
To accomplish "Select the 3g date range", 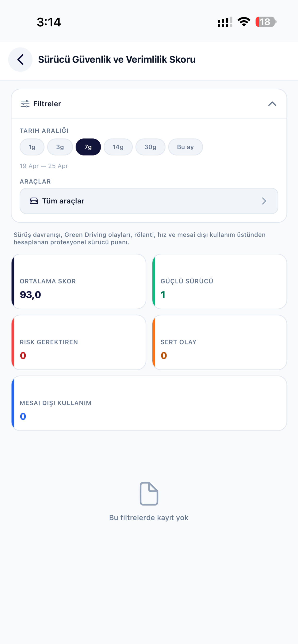I will [x=60, y=147].
